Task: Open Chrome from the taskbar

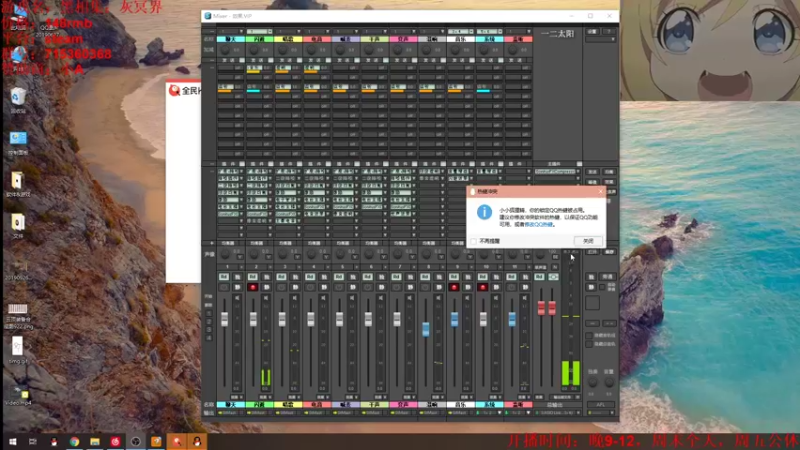Action: click(x=74, y=441)
